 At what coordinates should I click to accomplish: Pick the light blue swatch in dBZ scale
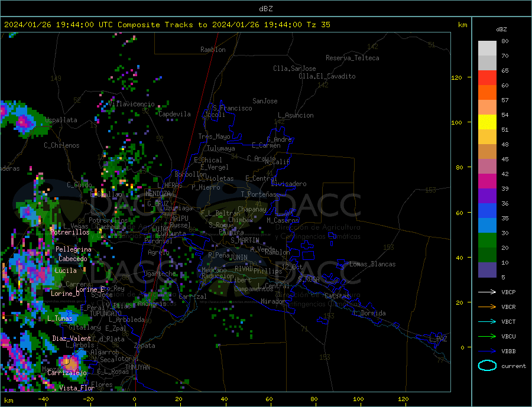(x=487, y=226)
